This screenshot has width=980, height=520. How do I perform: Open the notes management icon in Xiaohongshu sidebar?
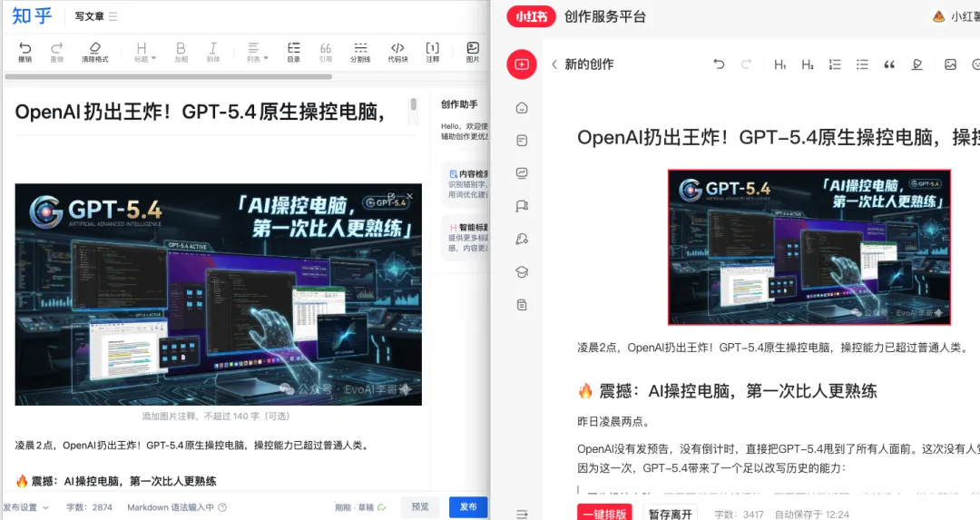[x=522, y=141]
